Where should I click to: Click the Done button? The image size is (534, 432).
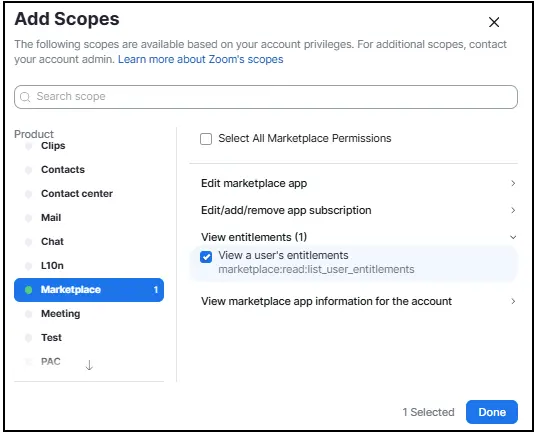pos(492,412)
